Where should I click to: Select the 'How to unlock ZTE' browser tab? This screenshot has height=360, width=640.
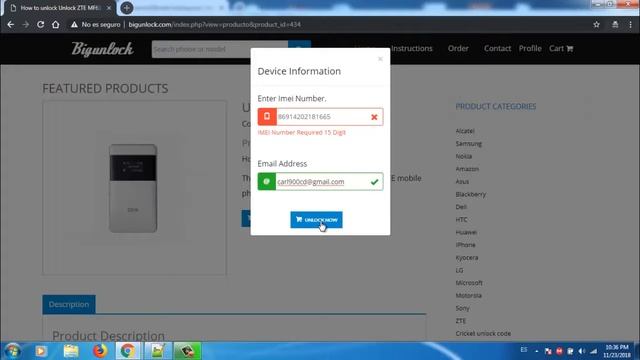pos(60,8)
